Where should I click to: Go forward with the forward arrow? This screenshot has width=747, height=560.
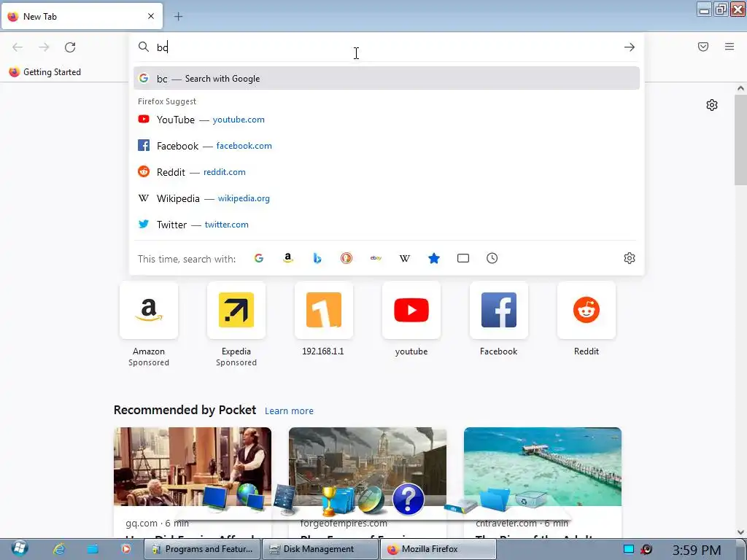44,47
